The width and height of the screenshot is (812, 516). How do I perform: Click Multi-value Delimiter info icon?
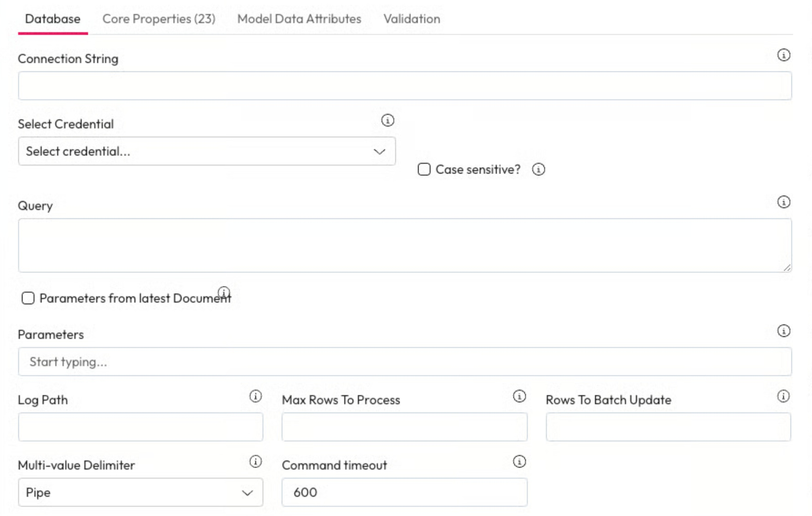[255, 461]
